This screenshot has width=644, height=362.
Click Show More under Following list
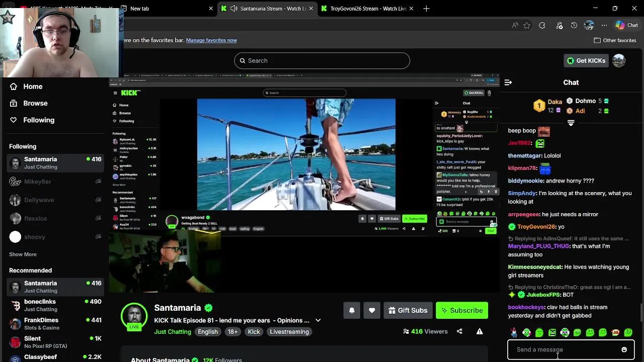click(23, 254)
